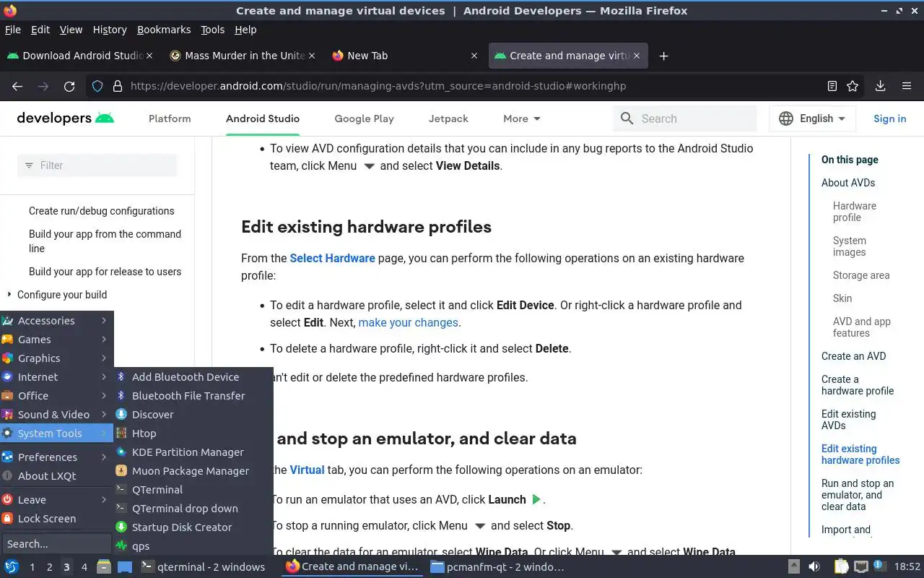Click the start menu Search field
The width and height of the screenshot is (924, 578).
[57, 544]
